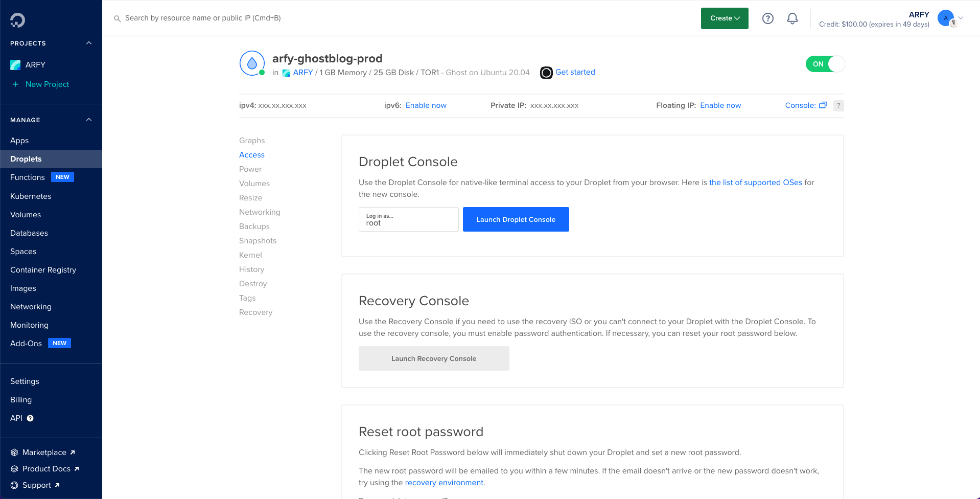Click the New Project link
This screenshot has width=980, height=499.
coord(47,84)
